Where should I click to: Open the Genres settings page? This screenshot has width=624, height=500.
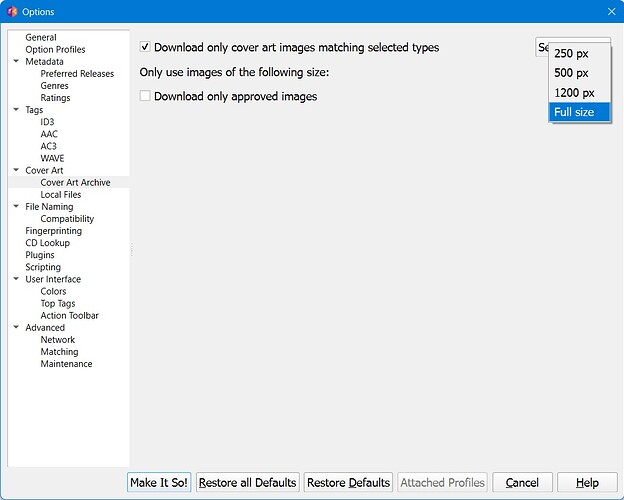(x=55, y=86)
